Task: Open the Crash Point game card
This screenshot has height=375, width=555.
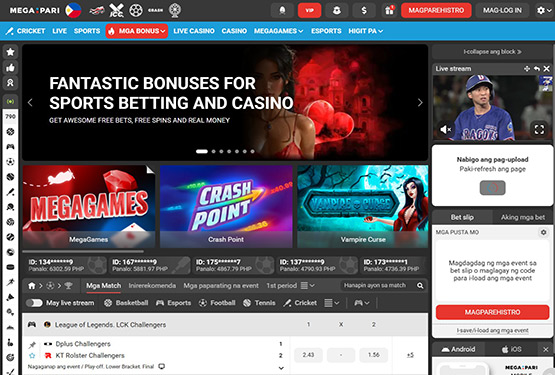Action: point(226,206)
